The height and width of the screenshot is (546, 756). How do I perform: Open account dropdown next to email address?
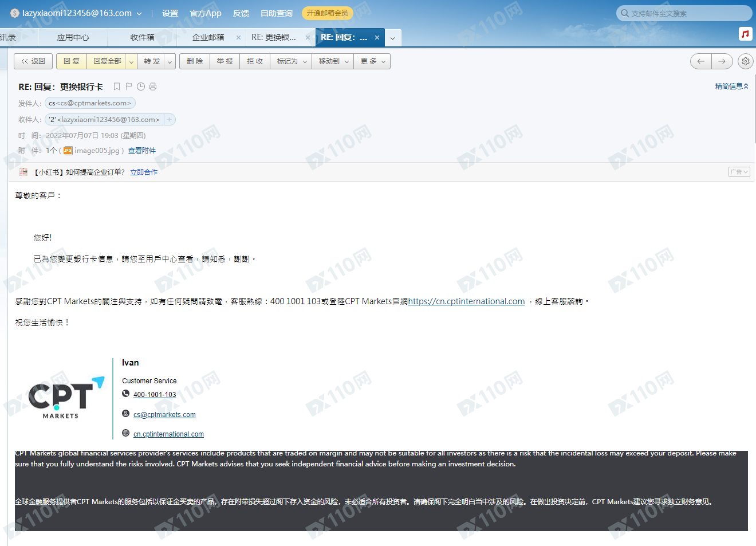[140, 13]
